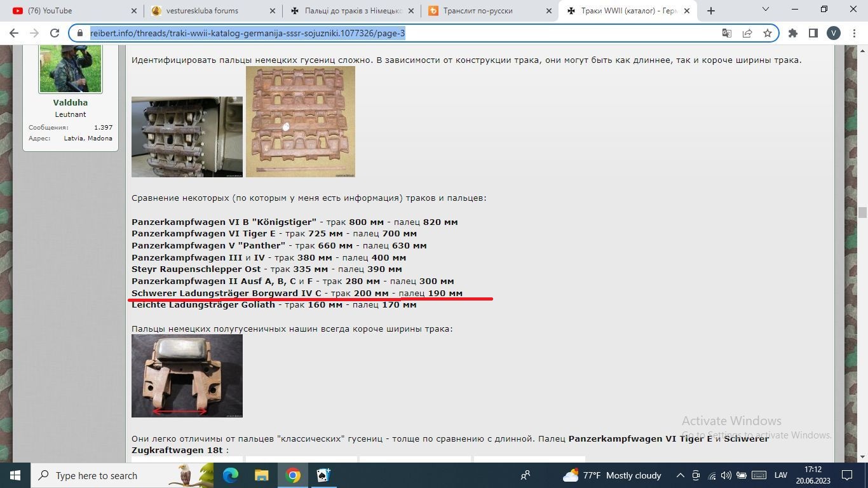Open a new browser tab

711,11
